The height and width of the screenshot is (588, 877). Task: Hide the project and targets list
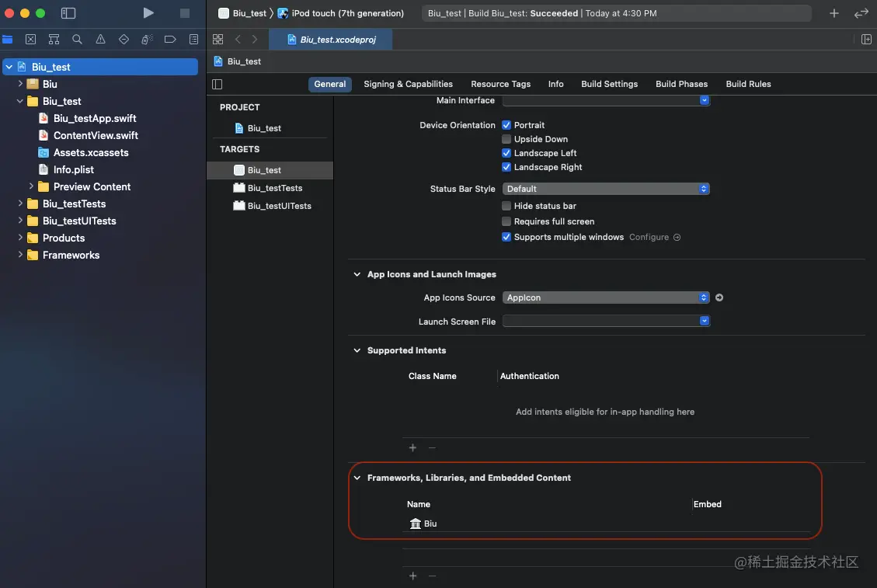tap(218, 84)
